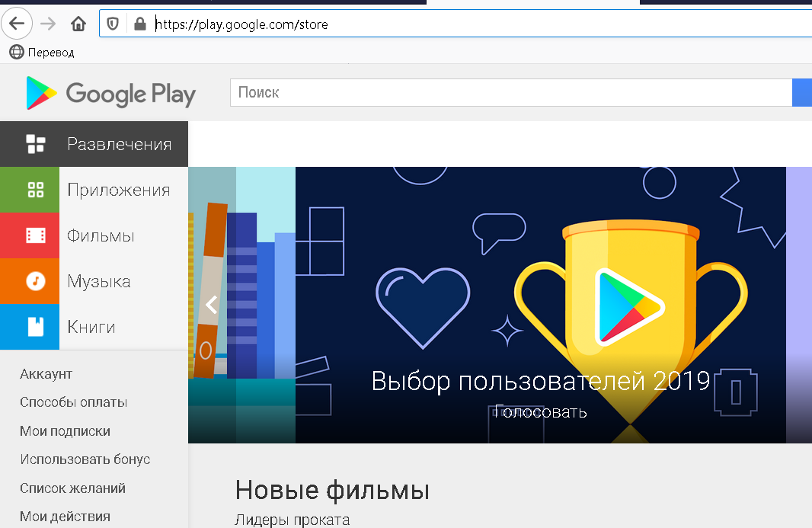
Task: Focus the Поиск search field
Action: [510, 93]
